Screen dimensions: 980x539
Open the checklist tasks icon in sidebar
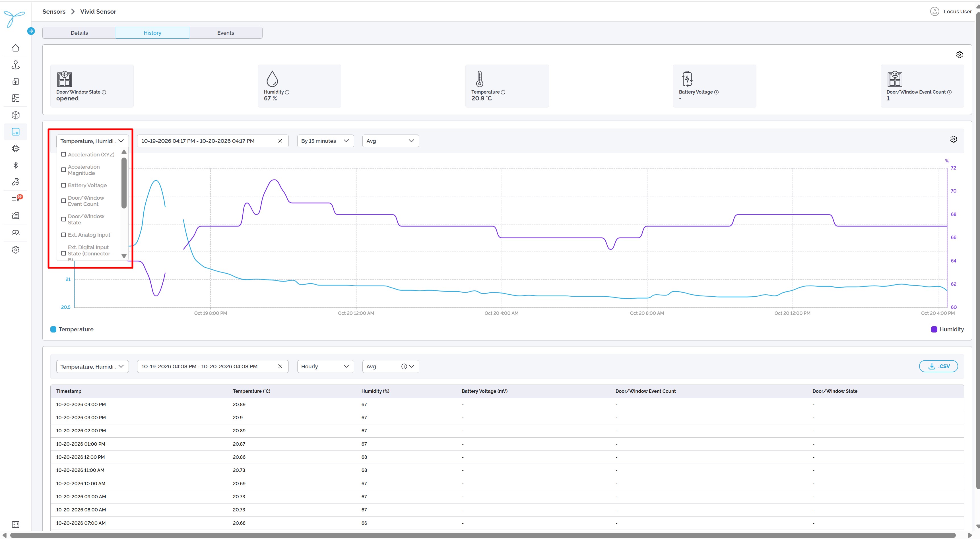click(x=16, y=215)
